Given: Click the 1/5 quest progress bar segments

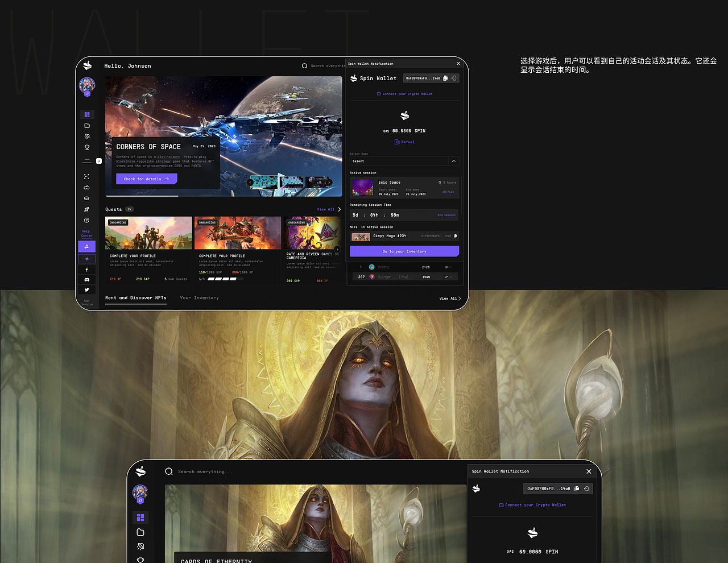Looking at the screenshot, I should pyautogui.click(x=226, y=279).
